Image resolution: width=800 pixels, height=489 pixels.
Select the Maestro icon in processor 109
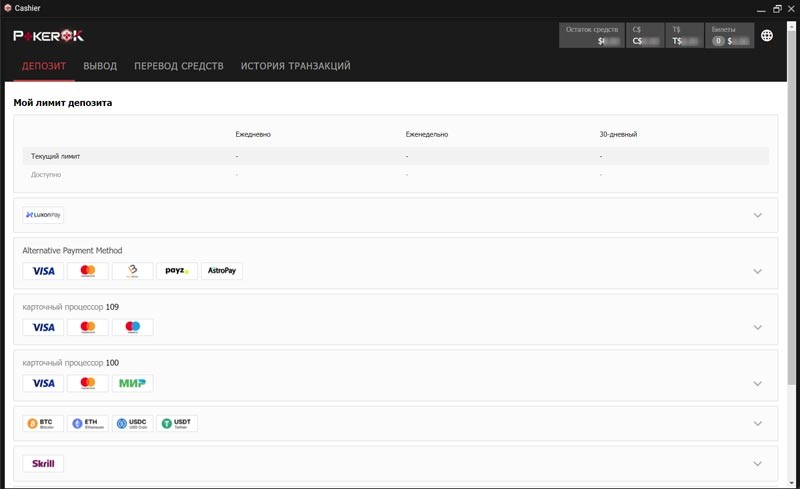(132, 327)
